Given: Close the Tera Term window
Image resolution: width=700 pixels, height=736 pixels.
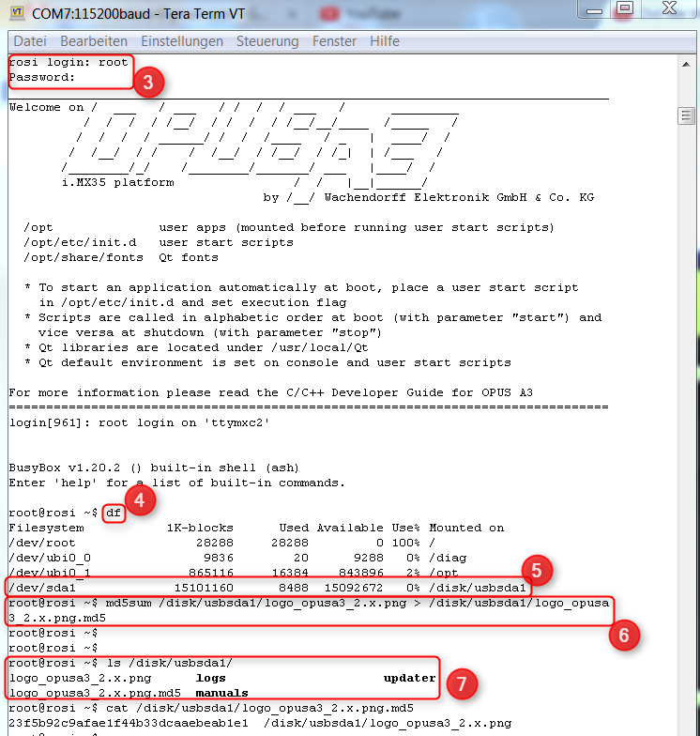Looking at the screenshot, I should [x=670, y=8].
